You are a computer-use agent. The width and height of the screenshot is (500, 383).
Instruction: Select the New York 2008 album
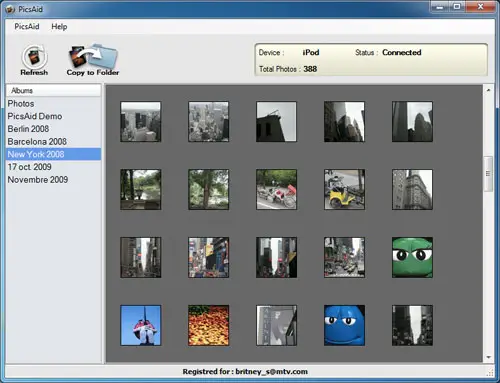point(53,154)
